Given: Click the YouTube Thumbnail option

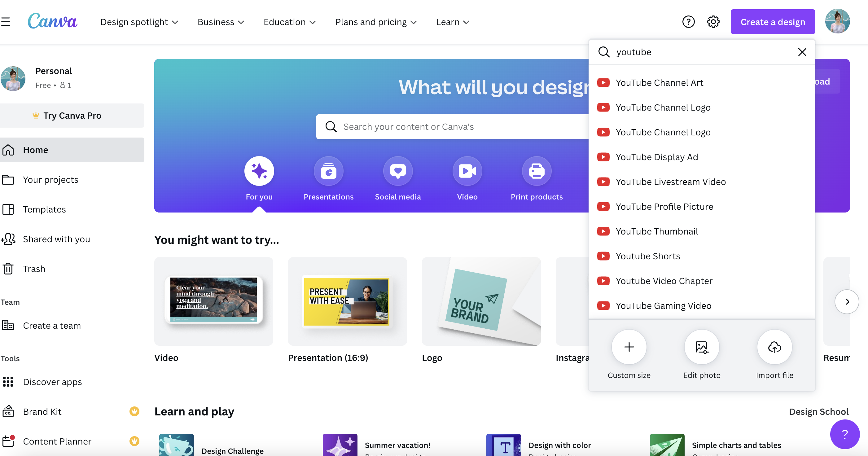Looking at the screenshot, I should tap(657, 231).
